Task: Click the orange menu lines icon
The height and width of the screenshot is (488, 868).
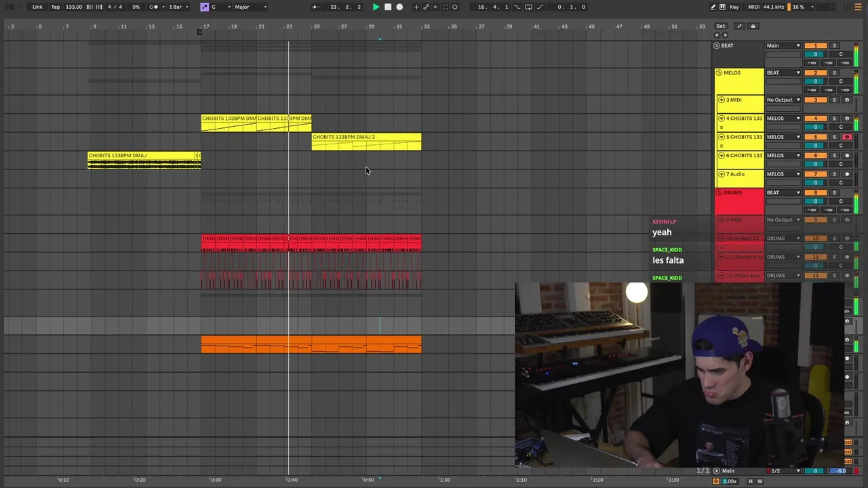Action: pos(859,7)
